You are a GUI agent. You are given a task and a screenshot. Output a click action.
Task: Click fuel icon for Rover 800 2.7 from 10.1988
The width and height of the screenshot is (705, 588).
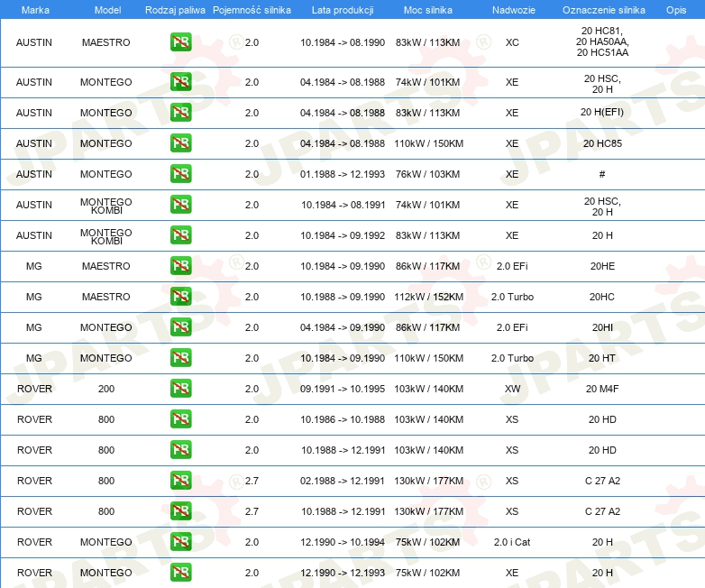[180, 511]
